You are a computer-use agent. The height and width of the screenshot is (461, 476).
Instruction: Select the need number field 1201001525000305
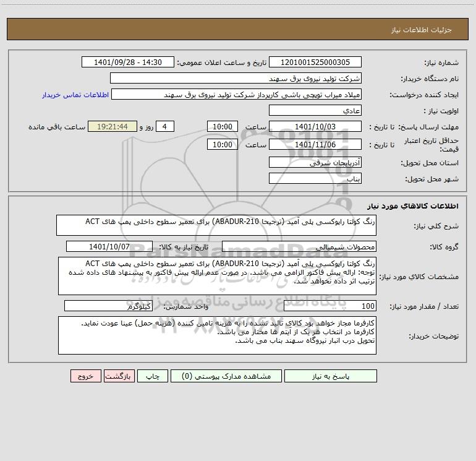[x=315, y=62]
